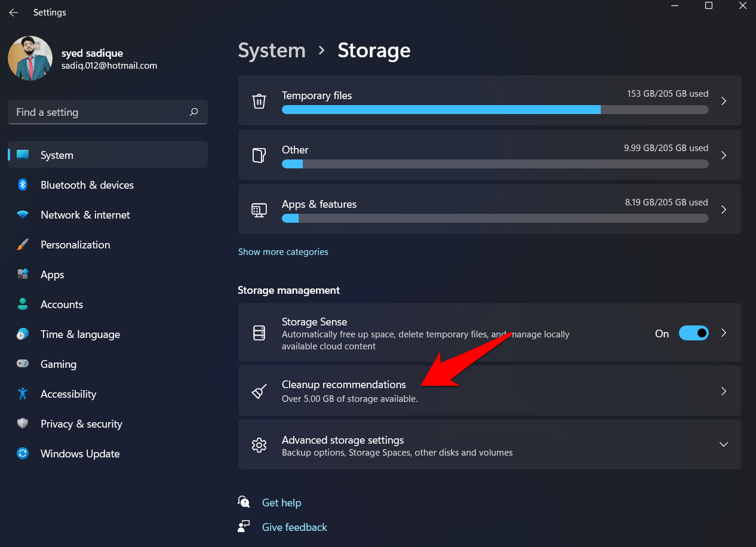Open Cleanup recommendations chevron arrow
The image size is (756, 547).
click(x=723, y=391)
